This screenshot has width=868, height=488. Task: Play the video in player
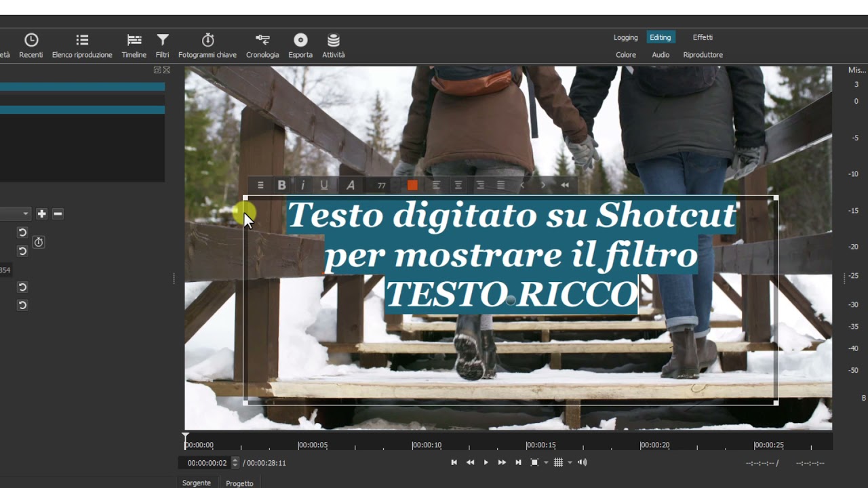coord(486,462)
